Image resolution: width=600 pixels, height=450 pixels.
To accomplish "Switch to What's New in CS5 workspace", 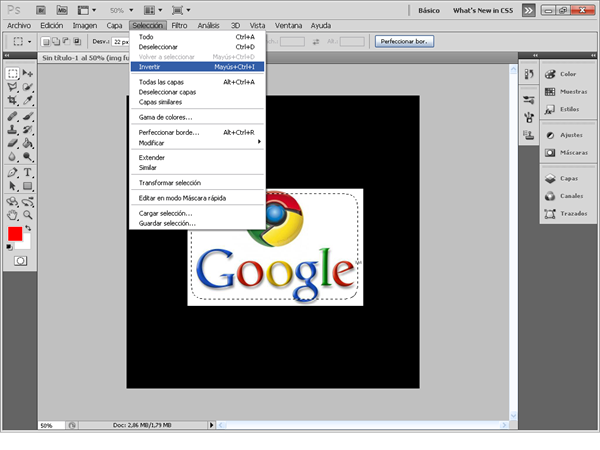I will click(x=485, y=9).
